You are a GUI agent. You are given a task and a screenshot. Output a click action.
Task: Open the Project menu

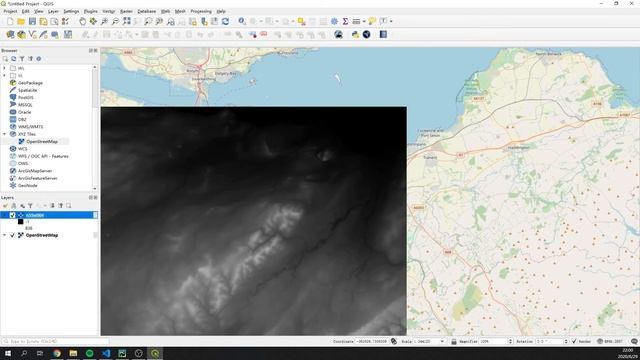tap(10, 11)
